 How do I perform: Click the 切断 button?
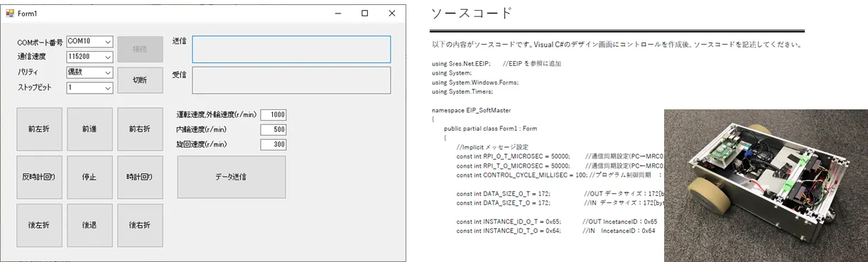140,80
